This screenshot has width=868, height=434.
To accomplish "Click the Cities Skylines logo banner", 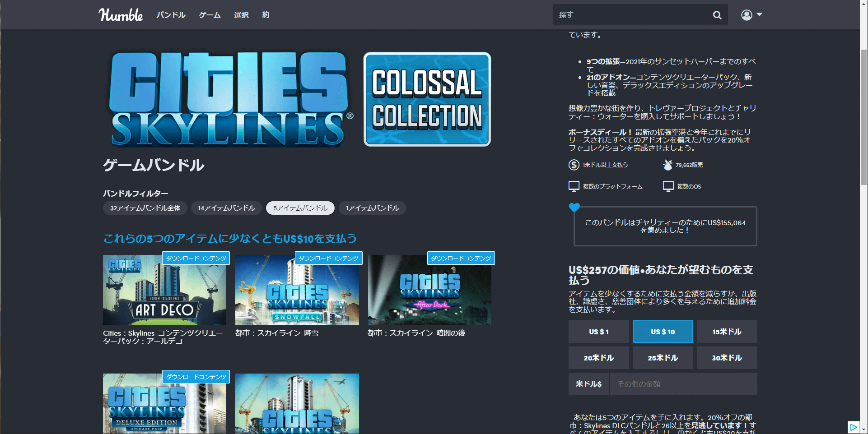I will [231, 99].
